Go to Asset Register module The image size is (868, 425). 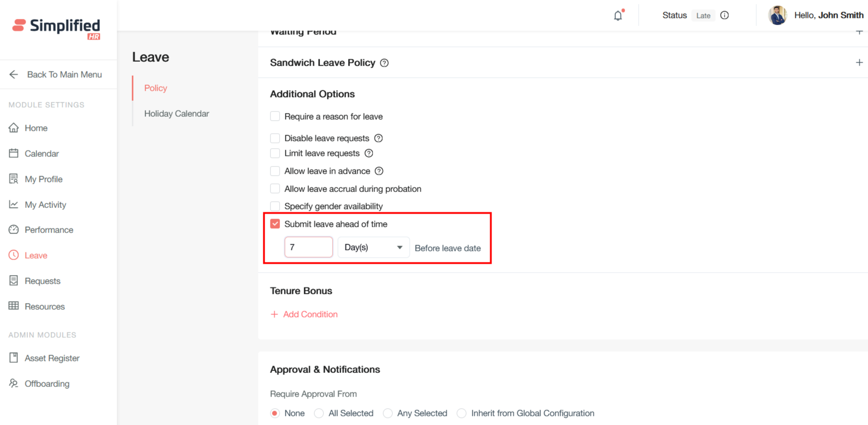52,358
